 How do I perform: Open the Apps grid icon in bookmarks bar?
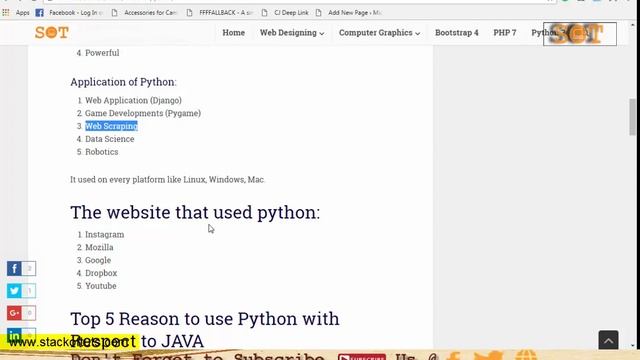coord(6,13)
